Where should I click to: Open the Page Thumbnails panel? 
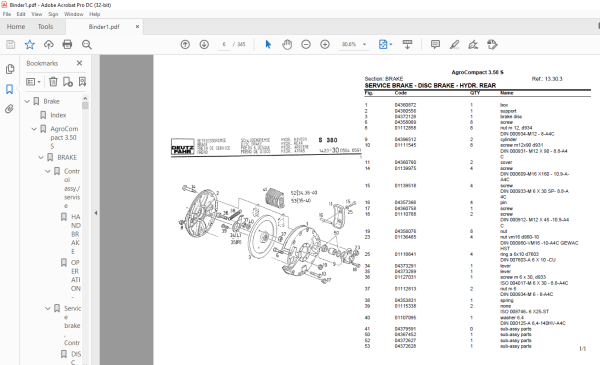point(10,69)
